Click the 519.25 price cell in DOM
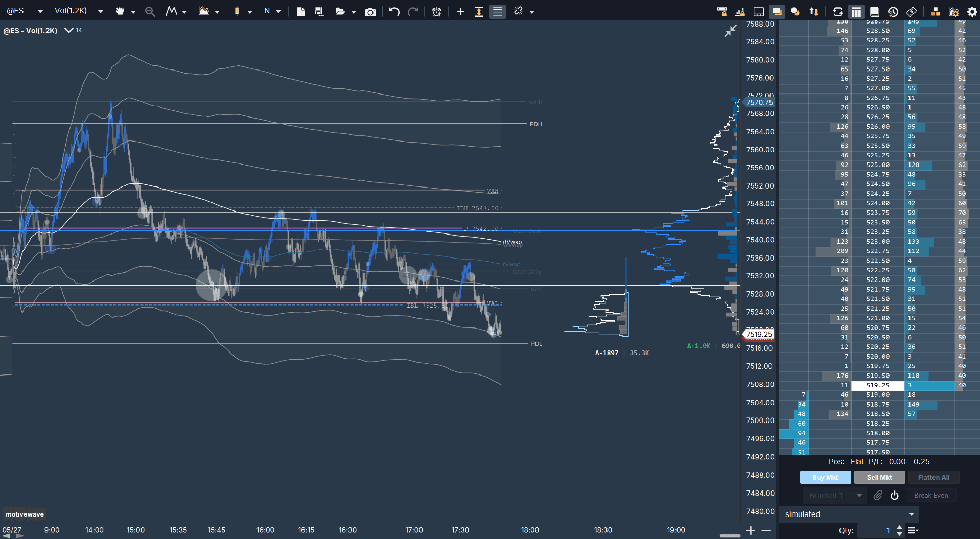The width and height of the screenshot is (980, 539). (x=878, y=385)
